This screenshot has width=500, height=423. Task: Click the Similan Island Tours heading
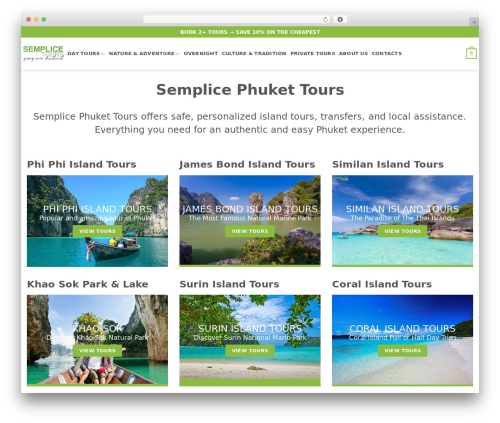(x=388, y=164)
